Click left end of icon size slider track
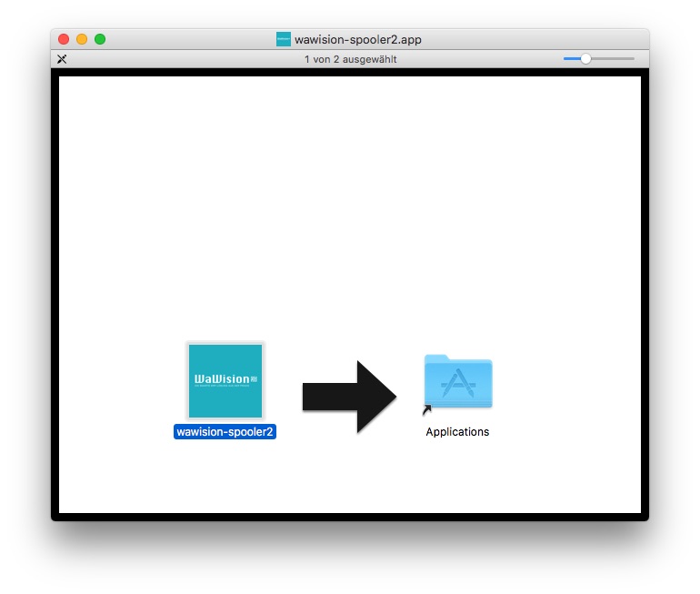The height and width of the screenshot is (594, 700). (x=565, y=59)
